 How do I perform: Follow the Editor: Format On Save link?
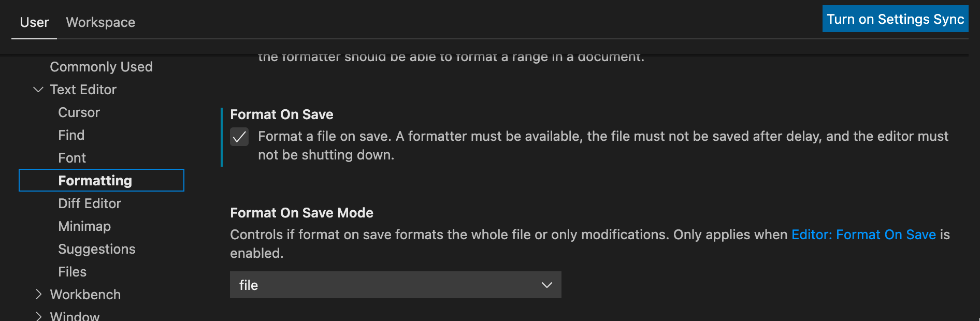point(863,235)
